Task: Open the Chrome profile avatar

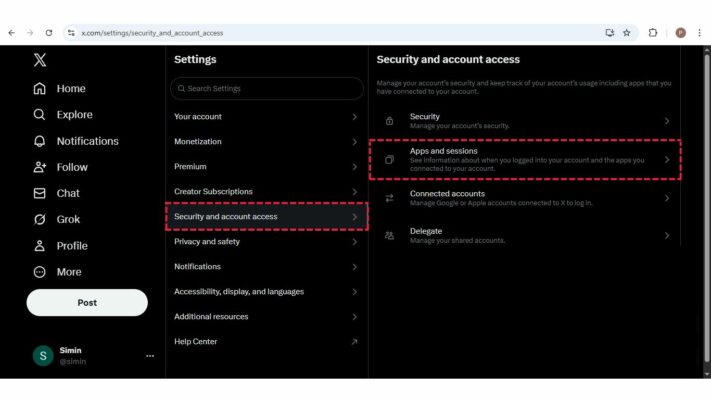Action: 681,33
